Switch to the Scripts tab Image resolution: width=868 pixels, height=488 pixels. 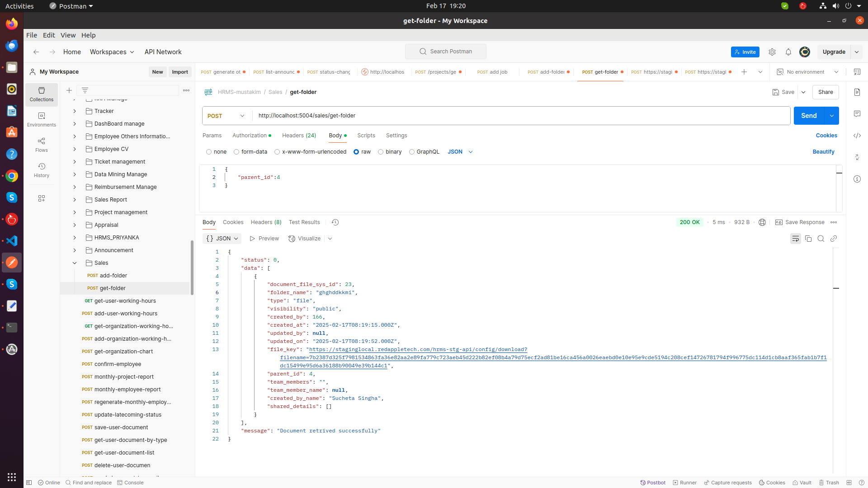(366, 136)
